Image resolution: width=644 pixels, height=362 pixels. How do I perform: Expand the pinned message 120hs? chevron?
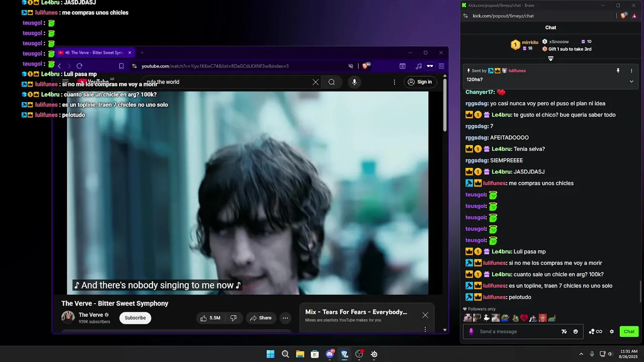631,81
